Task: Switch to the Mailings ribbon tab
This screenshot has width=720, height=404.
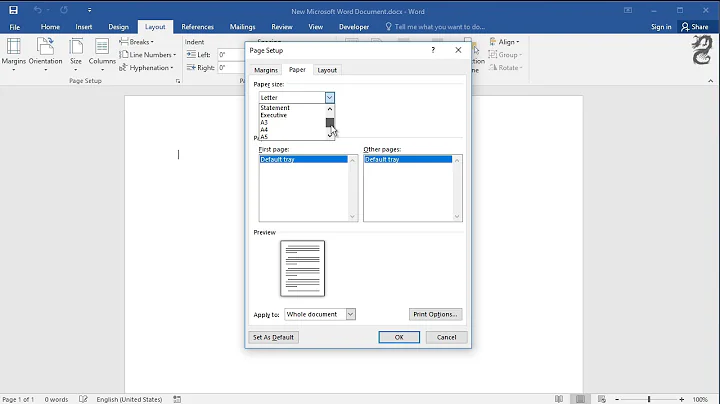Action: 242,27
